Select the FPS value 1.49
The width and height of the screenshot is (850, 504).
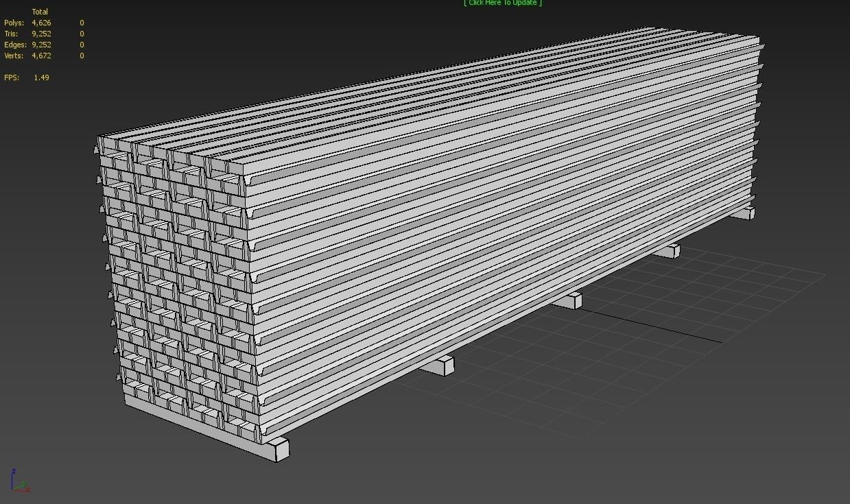[x=41, y=77]
